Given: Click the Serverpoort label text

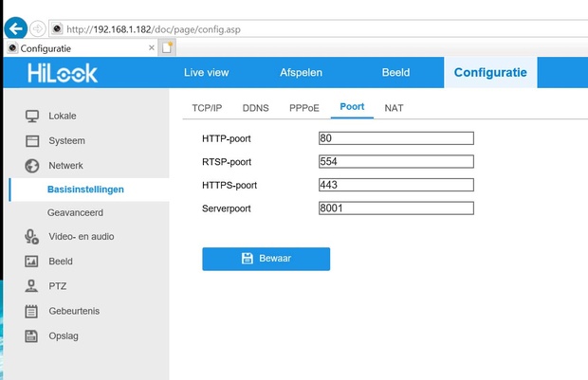Looking at the screenshot, I should pos(226,208).
